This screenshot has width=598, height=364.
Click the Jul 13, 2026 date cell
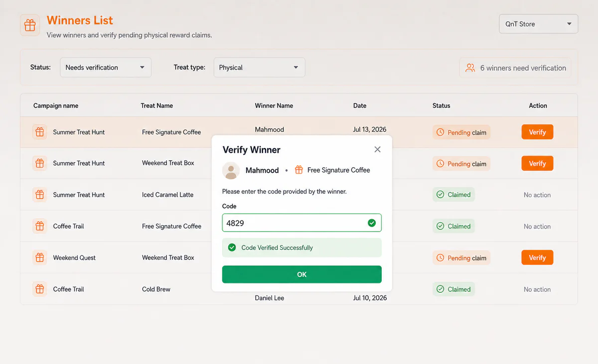point(370,129)
